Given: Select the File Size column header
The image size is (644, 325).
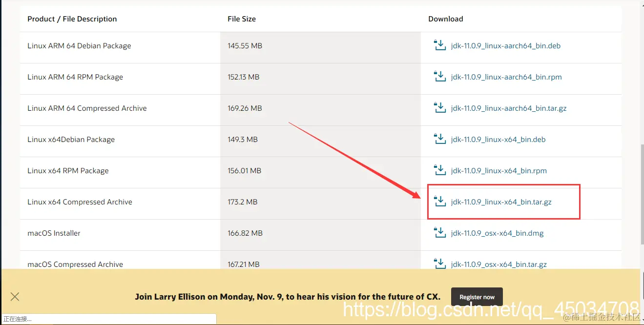Looking at the screenshot, I should tap(242, 19).
